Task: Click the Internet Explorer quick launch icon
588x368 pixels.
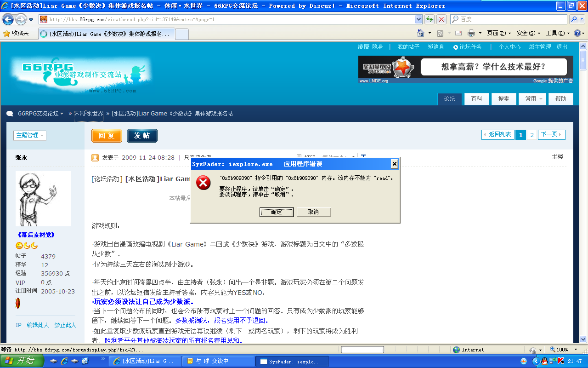Action: click(64, 361)
